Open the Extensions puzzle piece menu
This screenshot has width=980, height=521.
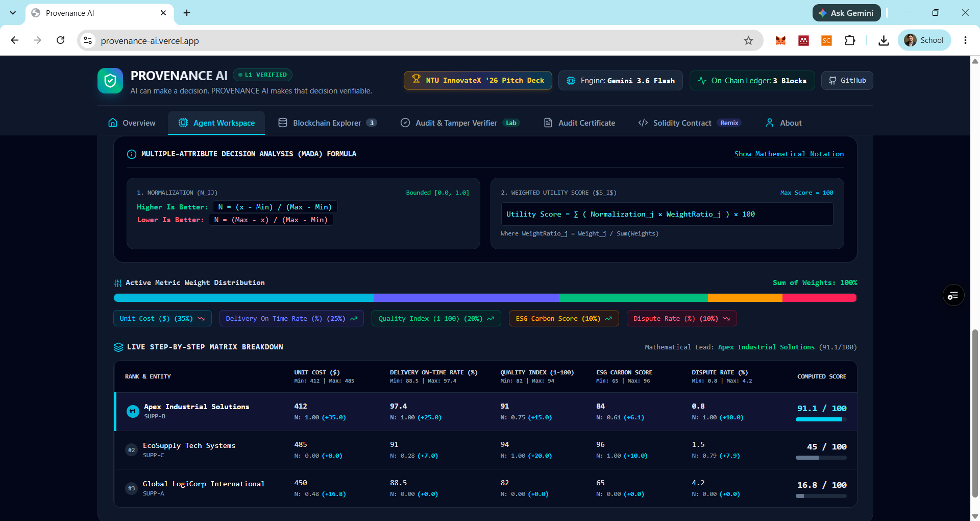[850, 41]
